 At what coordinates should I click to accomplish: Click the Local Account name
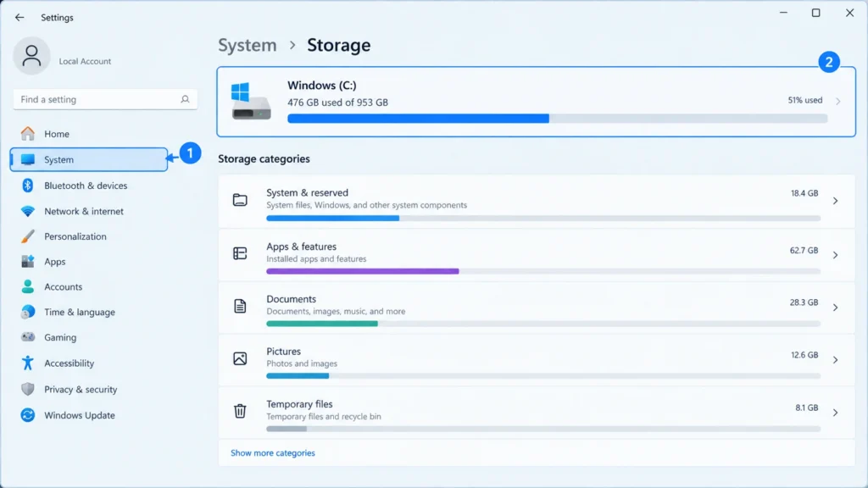(x=85, y=61)
